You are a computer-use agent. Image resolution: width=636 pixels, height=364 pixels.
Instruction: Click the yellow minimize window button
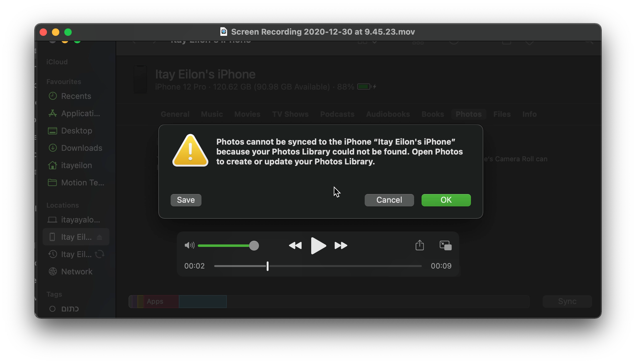[x=56, y=32]
